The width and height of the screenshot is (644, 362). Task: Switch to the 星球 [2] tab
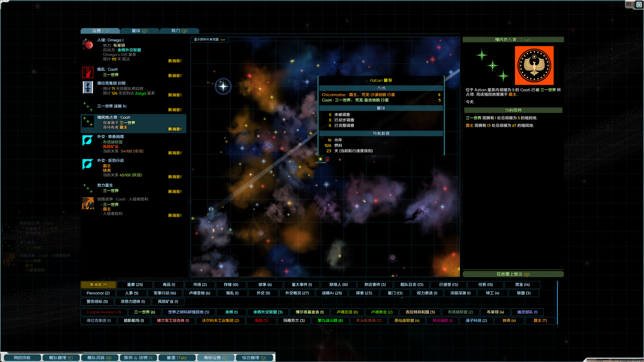pos(139,31)
